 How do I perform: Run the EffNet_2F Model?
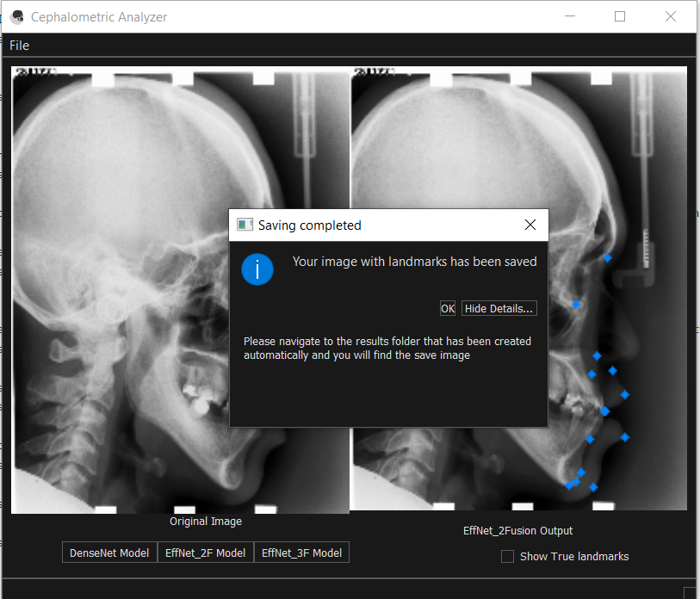point(205,552)
